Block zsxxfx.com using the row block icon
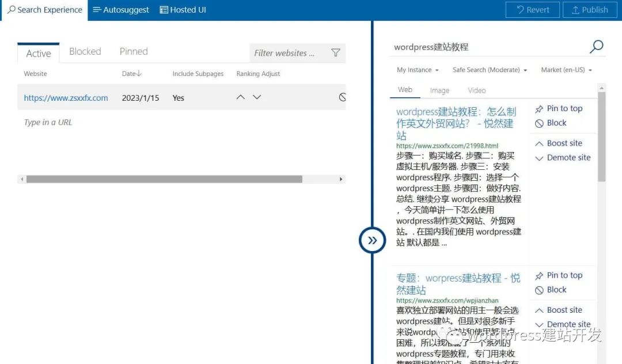The height and width of the screenshot is (364, 622). pos(342,97)
